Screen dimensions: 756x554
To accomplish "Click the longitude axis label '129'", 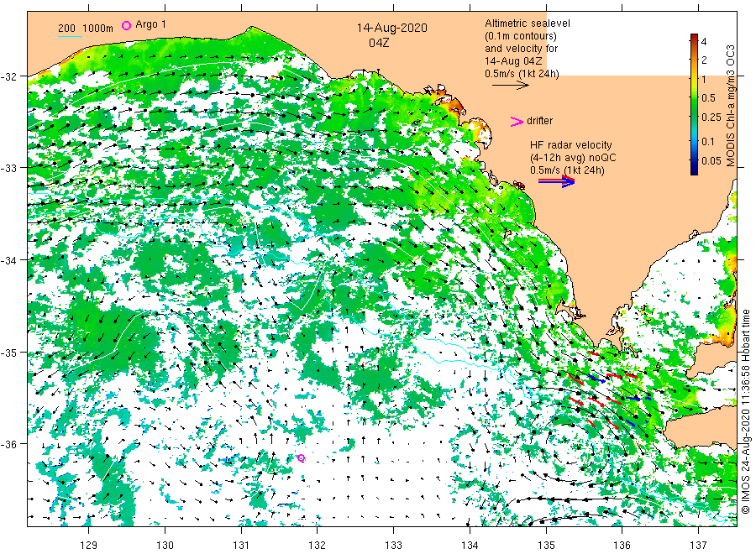I will pos(89,546).
